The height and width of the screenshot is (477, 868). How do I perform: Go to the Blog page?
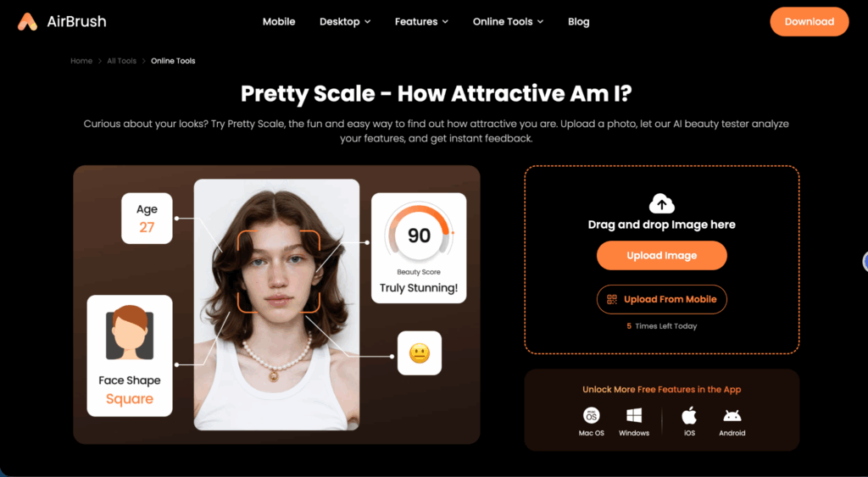click(578, 21)
